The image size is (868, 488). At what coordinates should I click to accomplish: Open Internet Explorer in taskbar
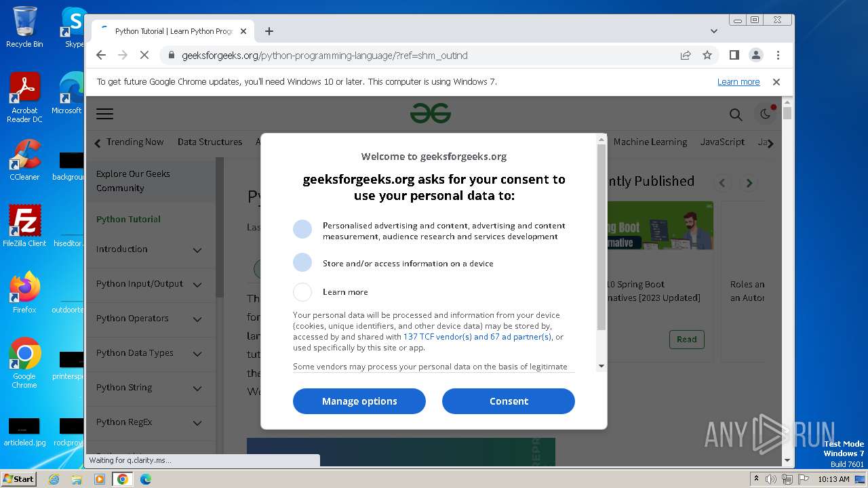pyautogui.click(x=54, y=479)
